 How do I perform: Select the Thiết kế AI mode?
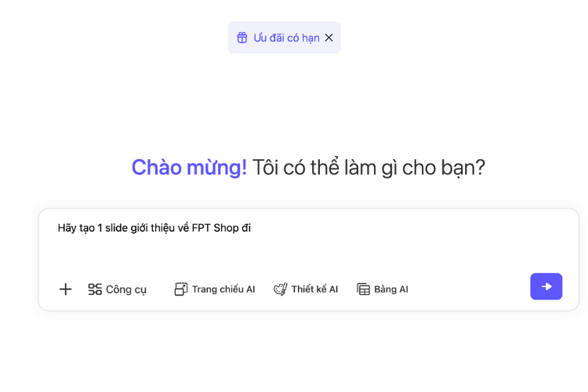tap(314, 289)
